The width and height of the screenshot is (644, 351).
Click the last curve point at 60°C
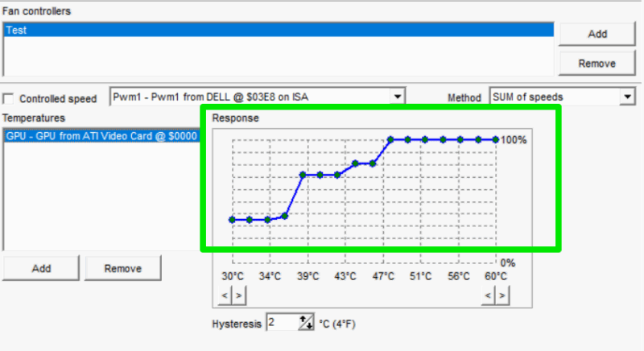click(496, 139)
